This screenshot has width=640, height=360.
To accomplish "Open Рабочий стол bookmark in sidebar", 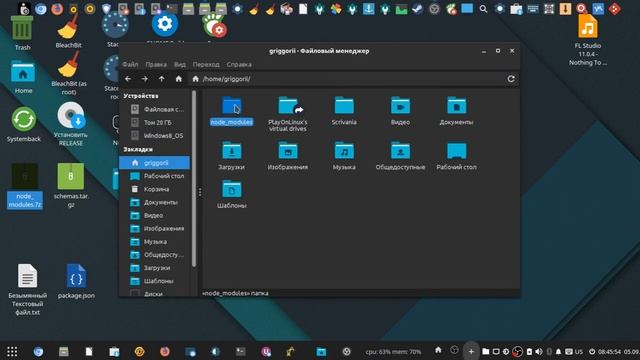I will pyautogui.click(x=157, y=176).
